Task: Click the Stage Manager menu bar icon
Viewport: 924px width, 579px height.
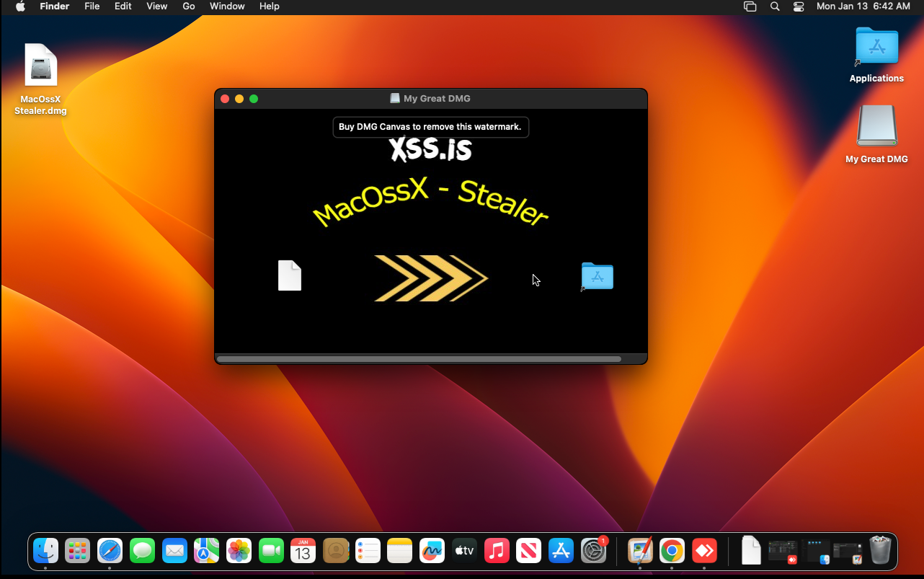Action: (x=750, y=6)
